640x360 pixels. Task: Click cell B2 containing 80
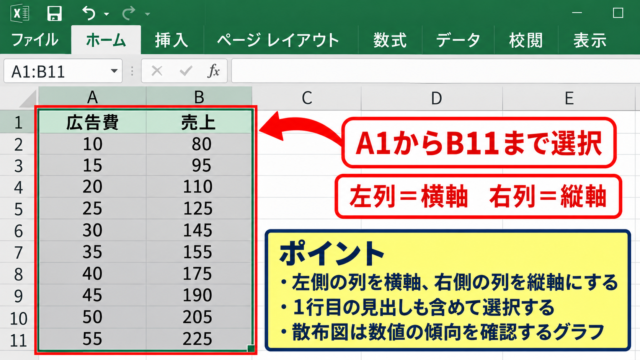click(199, 144)
